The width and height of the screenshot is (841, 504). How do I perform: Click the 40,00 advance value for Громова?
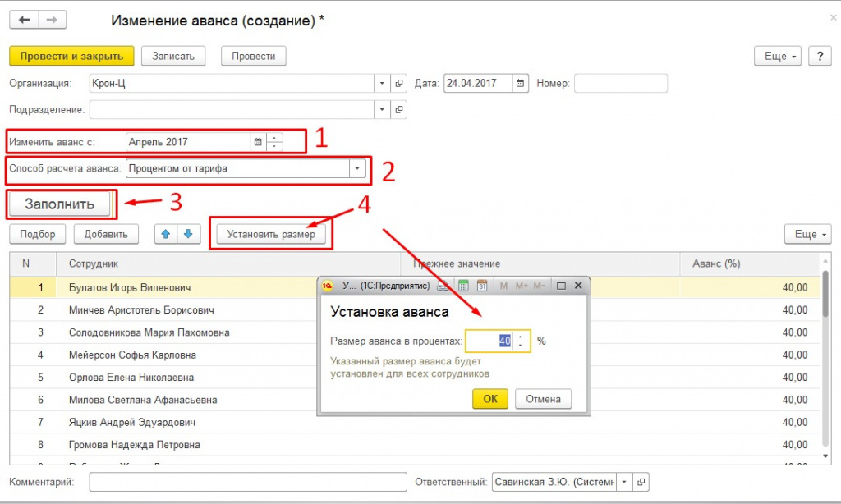794,445
